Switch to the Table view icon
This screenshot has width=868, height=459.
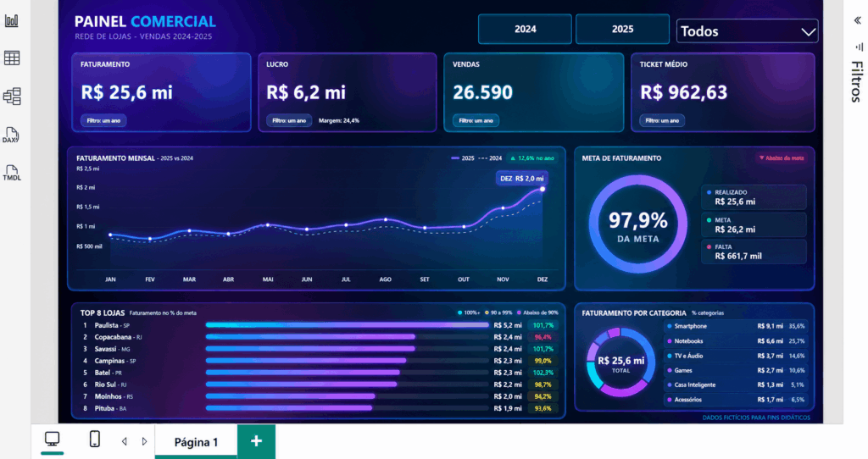coord(12,58)
